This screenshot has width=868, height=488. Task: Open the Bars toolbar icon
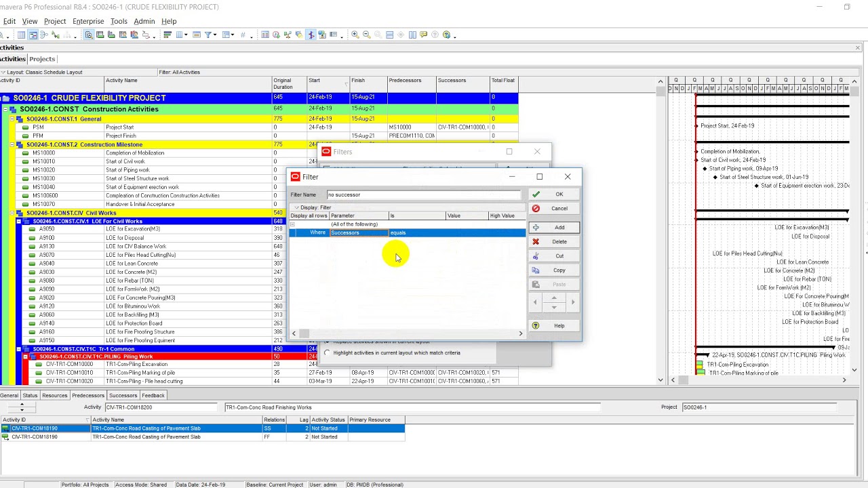click(167, 35)
